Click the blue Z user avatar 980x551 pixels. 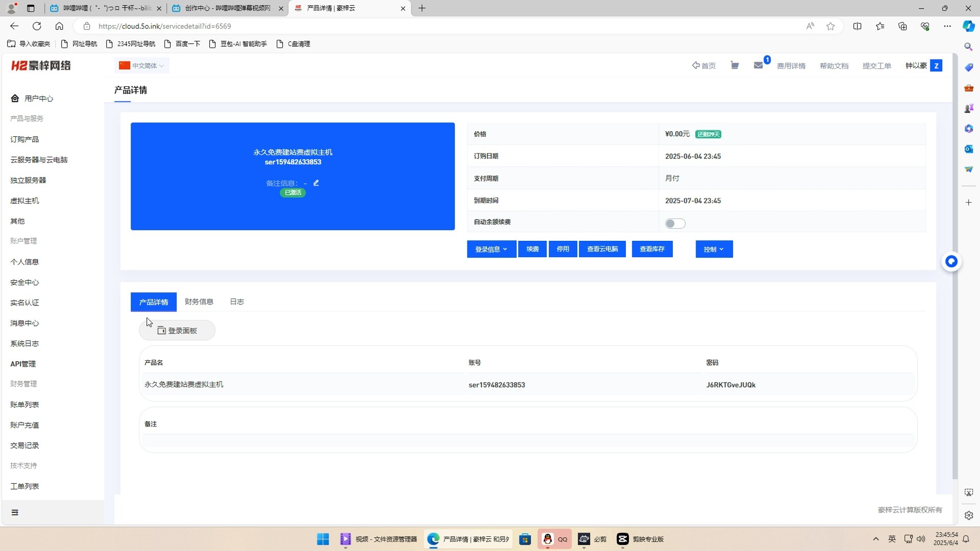tap(936, 65)
